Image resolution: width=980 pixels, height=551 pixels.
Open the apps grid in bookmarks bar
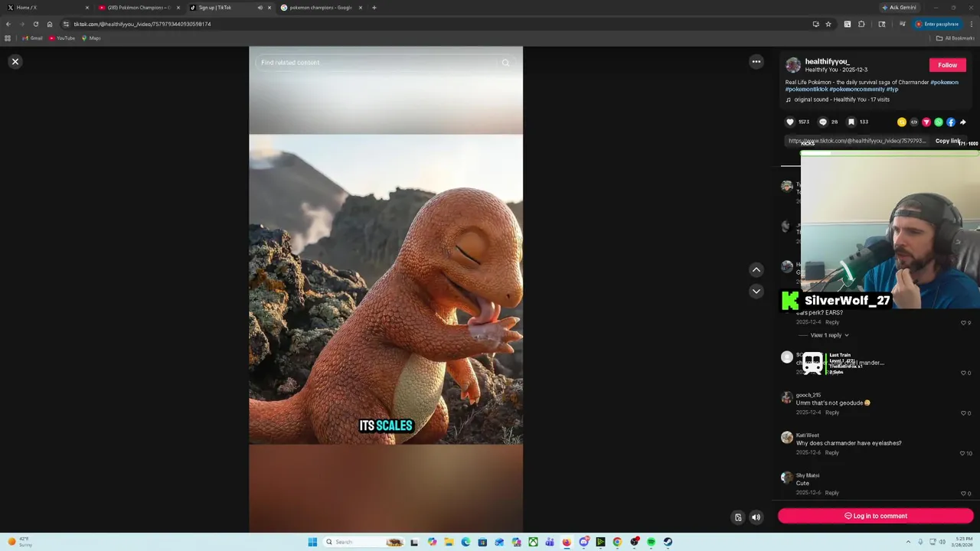(x=8, y=38)
